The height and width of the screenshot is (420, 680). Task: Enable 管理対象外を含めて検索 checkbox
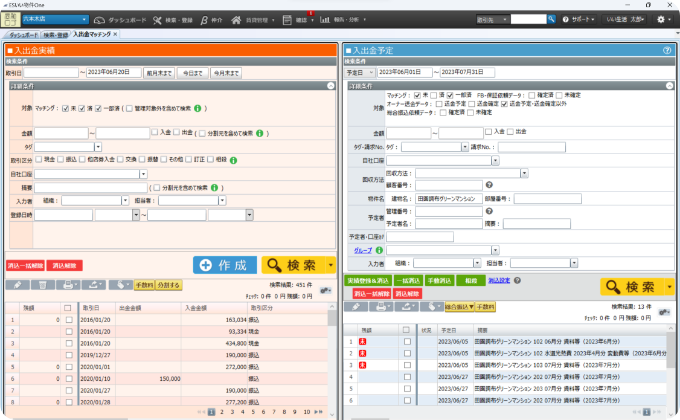(129, 108)
